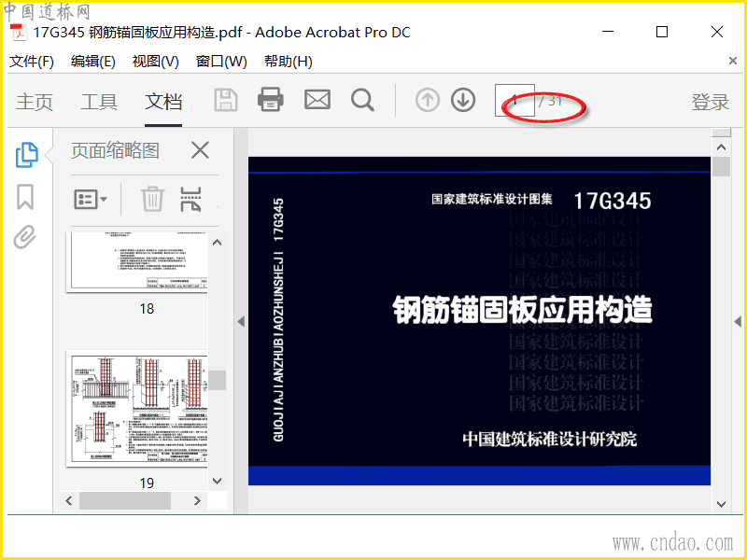Go to next page down arrow

click(x=463, y=101)
